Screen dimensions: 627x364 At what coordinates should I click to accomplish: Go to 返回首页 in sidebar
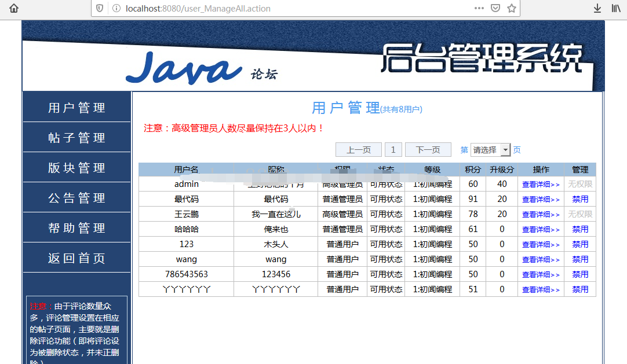(x=76, y=258)
